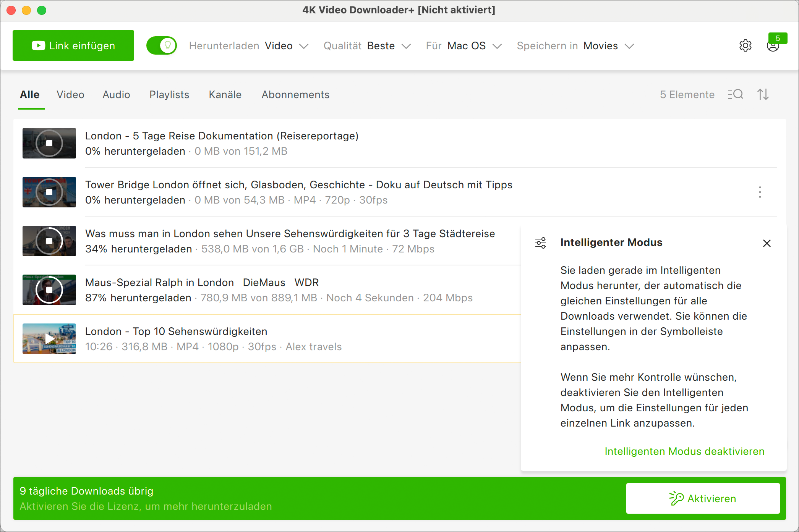Play London Top 10 Sehenswürdigkeiten thumbnail
This screenshot has height=532, width=799.
49,339
